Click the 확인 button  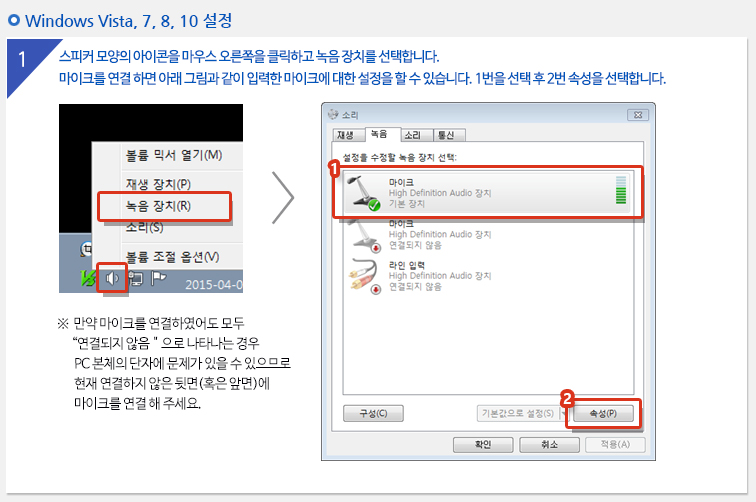point(483,445)
